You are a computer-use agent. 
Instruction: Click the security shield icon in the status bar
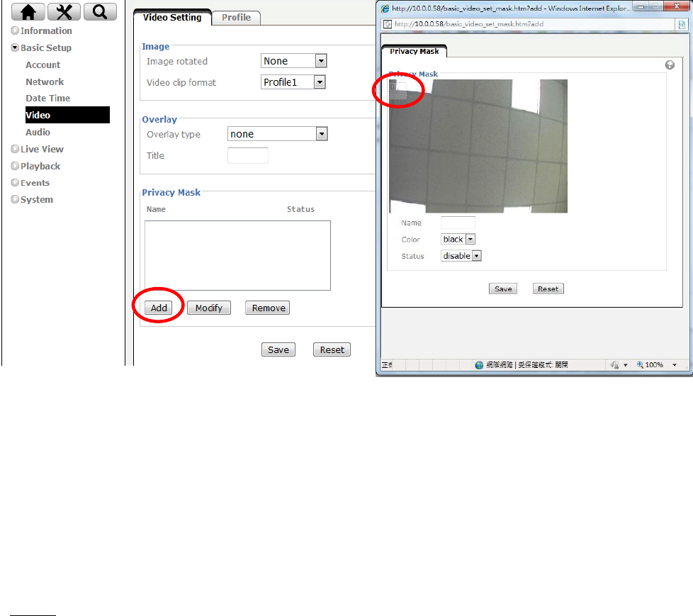point(615,365)
